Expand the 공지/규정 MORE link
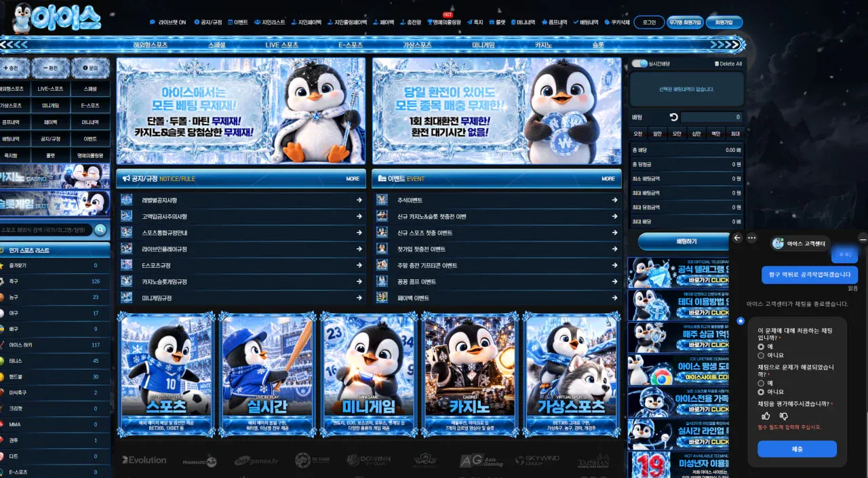Screen dimensions: 868x478 point(353,178)
